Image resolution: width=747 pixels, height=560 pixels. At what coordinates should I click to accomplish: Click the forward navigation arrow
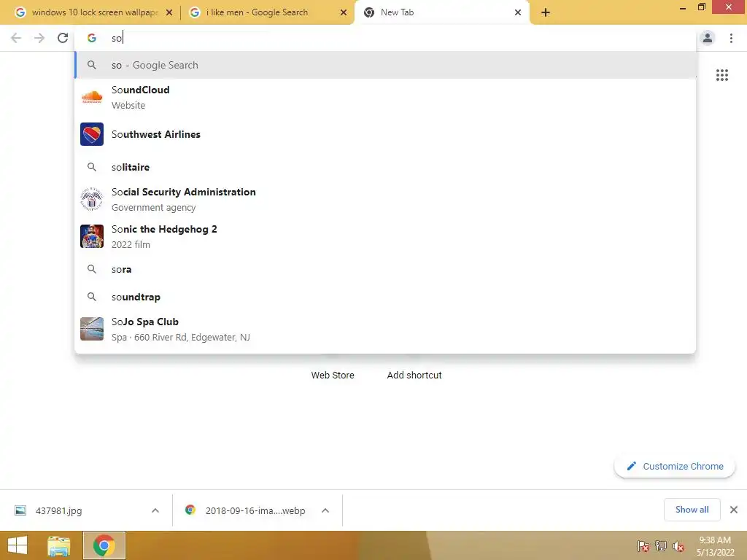point(39,38)
